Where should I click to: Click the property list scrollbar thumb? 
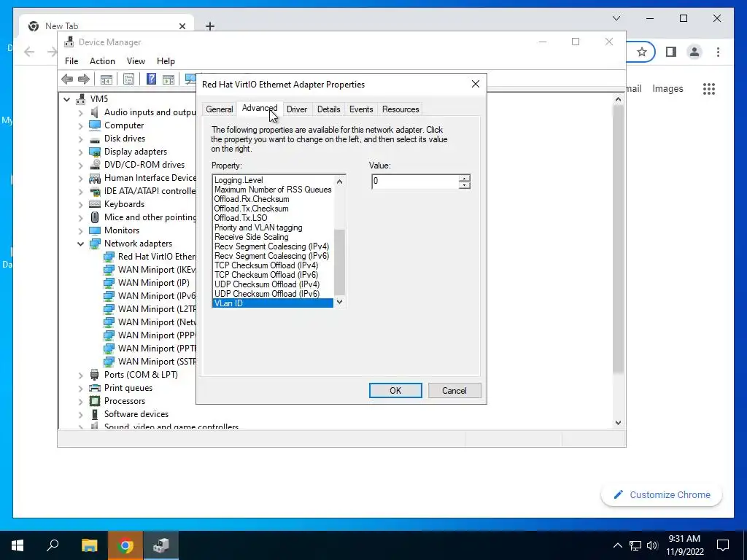coord(340,262)
